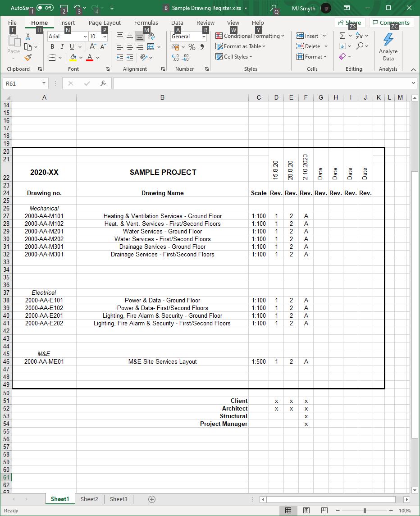This screenshot has width=420, height=516.
Task: Switch to the Formulas ribbon tab
Action: (x=146, y=23)
